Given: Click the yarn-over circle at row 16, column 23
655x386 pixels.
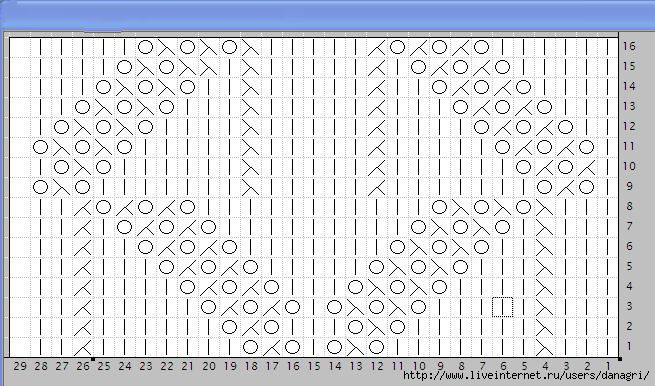Looking at the screenshot, I should pyautogui.click(x=145, y=47).
